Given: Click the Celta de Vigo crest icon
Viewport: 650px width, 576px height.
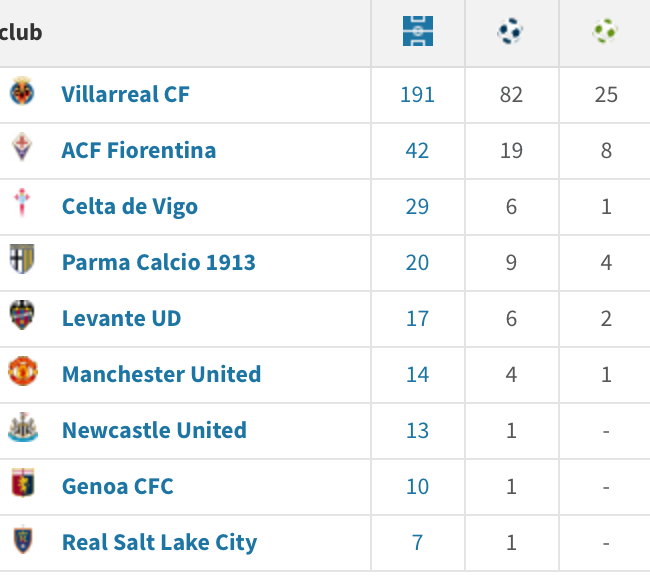Looking at the screenshot, I should [x=21, y=206].
